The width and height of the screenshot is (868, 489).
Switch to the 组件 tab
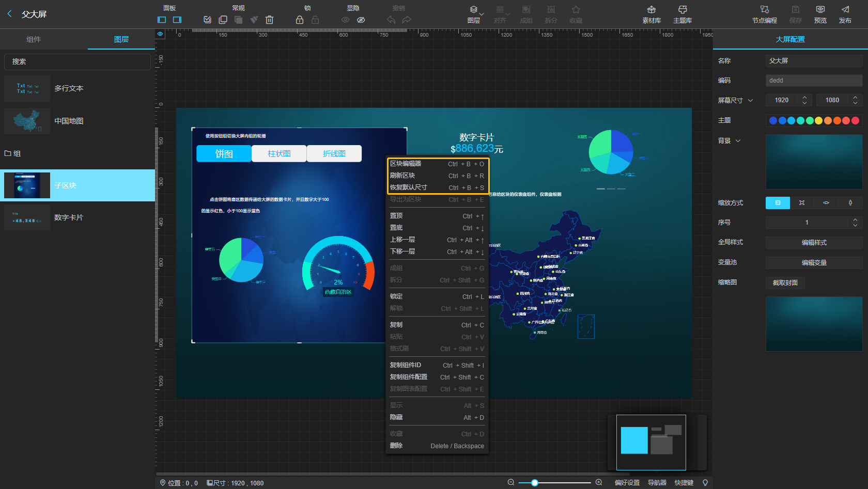[34, 39]
